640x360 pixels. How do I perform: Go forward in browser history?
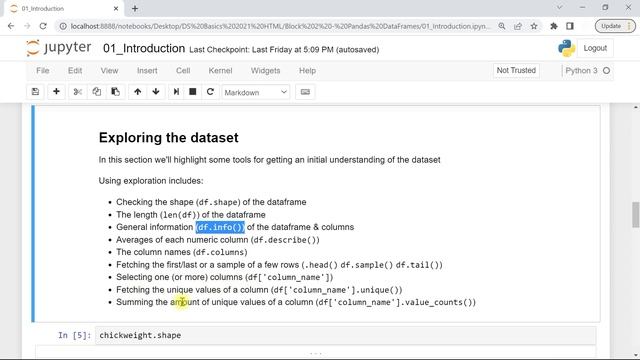click(27, 26)
